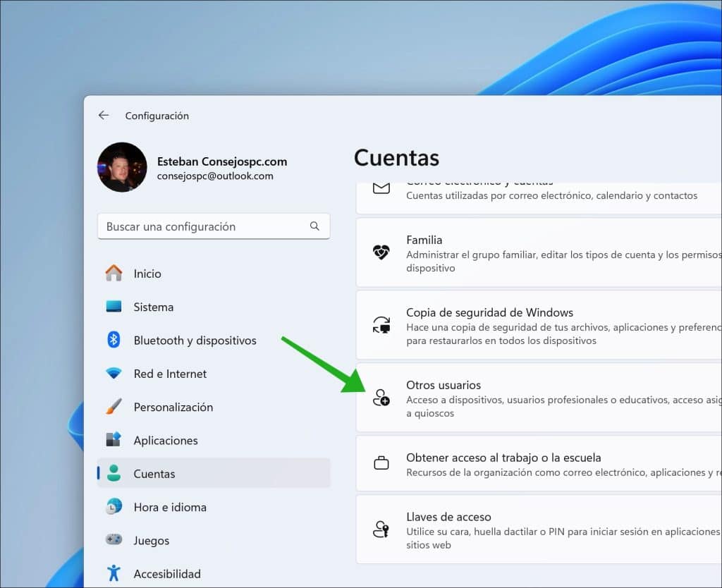This screenshot has height=588, width=722.
Task: Open Copia de seguridad de Windows
Action: coord(539,325)
